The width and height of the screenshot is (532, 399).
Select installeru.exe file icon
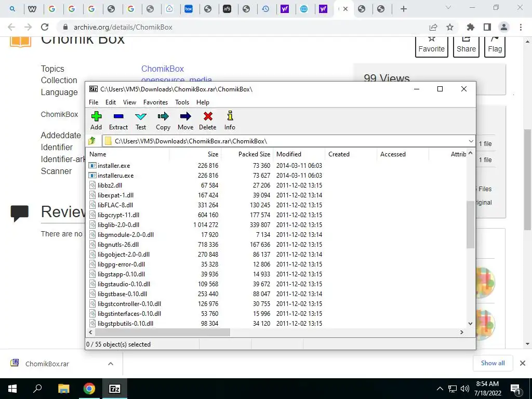[x=92, y=176]
